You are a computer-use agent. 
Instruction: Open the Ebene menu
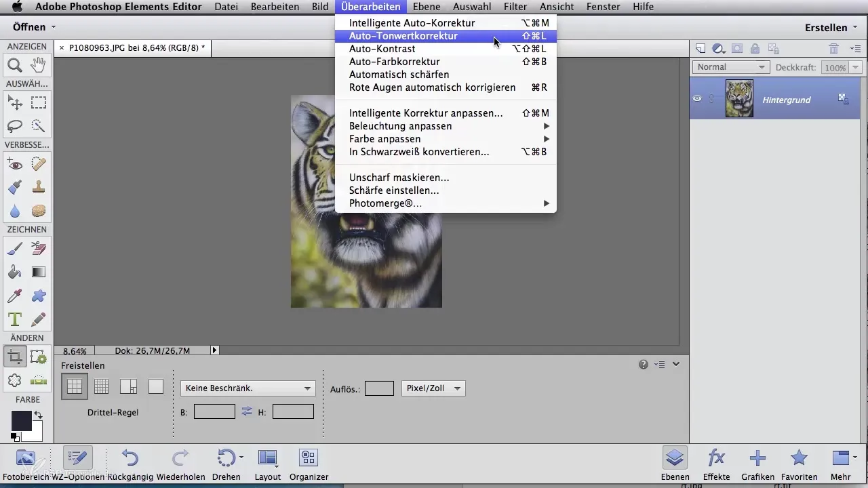pyautogui.click(x=425, y=7)
